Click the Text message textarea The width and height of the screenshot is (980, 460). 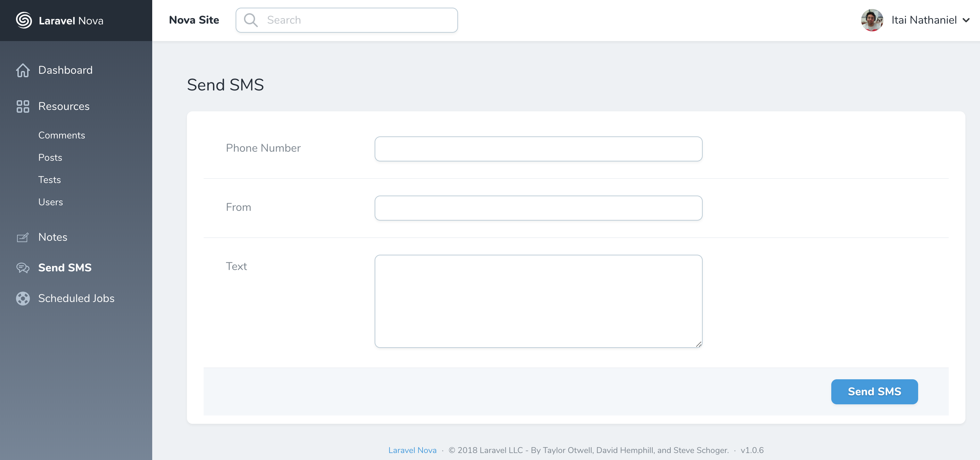click(538, 301)
